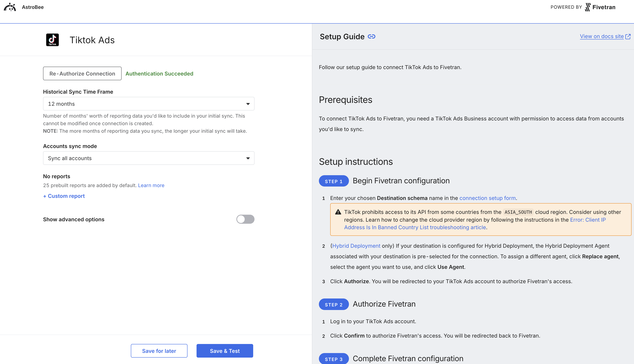
Task: Click the warning triangle in the notice box
Action: click(x=338, y=212)
